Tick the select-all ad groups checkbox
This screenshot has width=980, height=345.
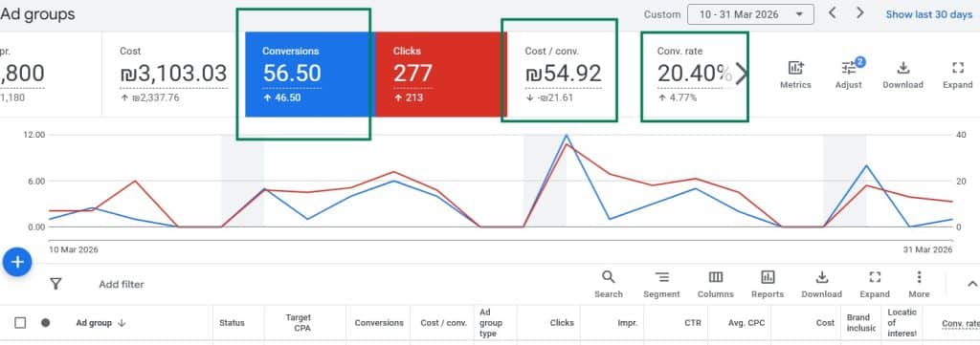(20, 322)
